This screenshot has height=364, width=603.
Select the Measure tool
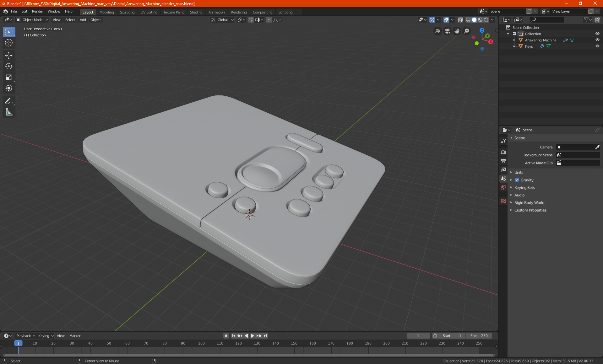9,112
